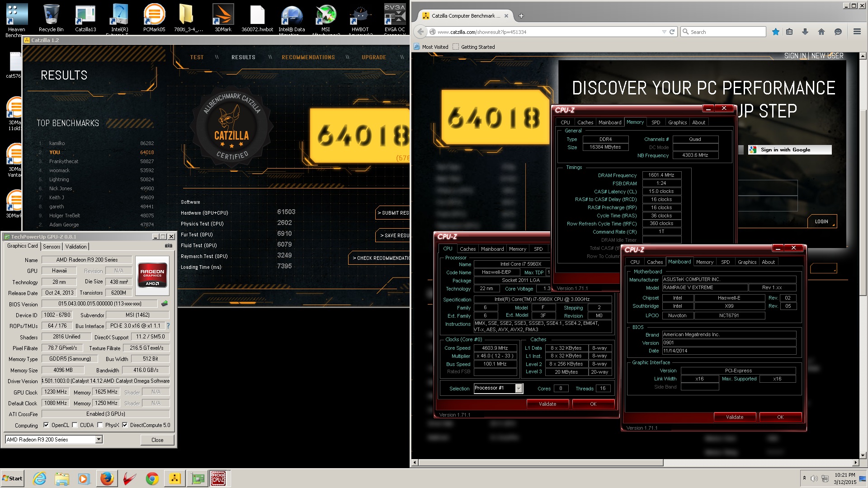Viewport: 868px width, 488px height.
Task: Launch 3DMark desktop shortcut
Action: tap(223, 18)
